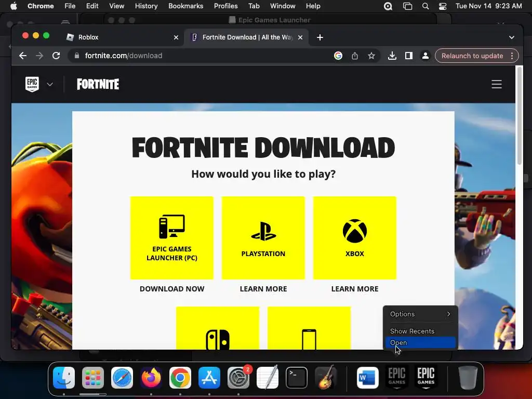Open the Apple menu
The height and width of the screenshot is (399, 532).
pos(14,6)
